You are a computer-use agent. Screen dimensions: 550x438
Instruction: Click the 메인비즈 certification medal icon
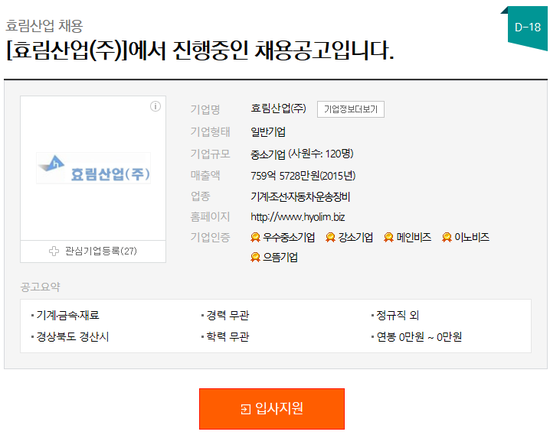pos(388,237)
